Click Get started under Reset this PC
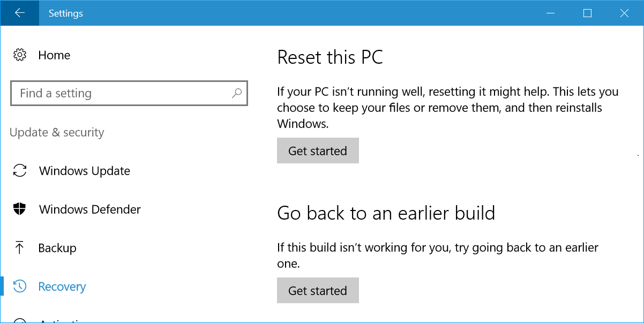Viewport: 644px width, 323px height. pos(318,151)
